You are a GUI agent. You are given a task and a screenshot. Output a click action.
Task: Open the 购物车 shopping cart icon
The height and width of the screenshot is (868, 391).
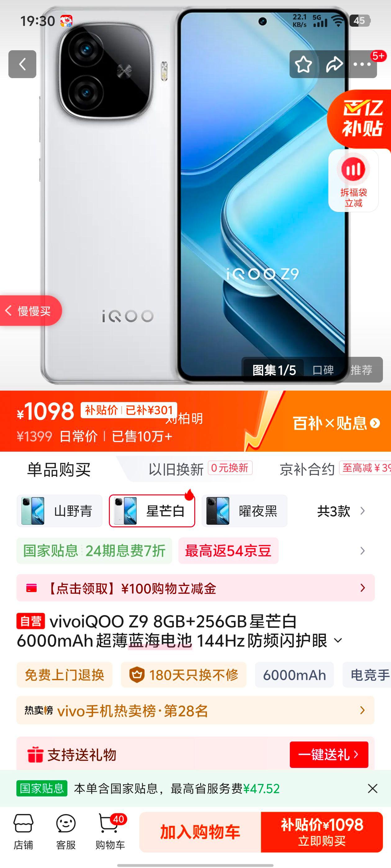(110, 832)
